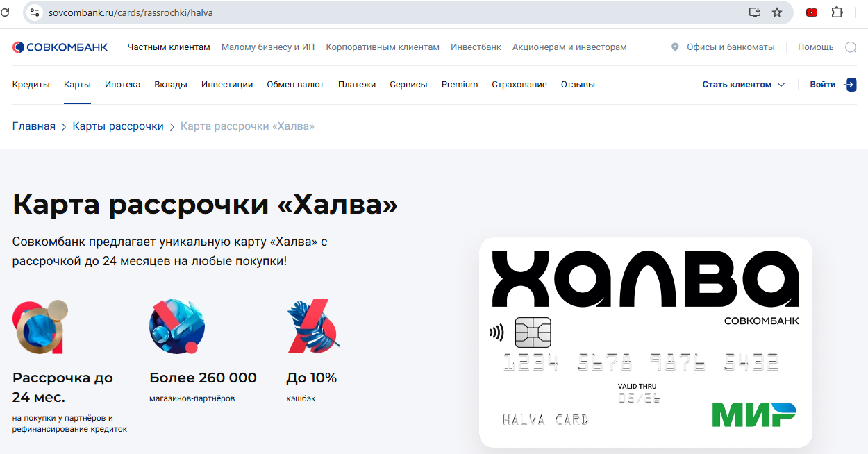Image resolution: width=868 pixels, height=454 pixels.
Task: Click the Halva card image
Action: point(645,342)
